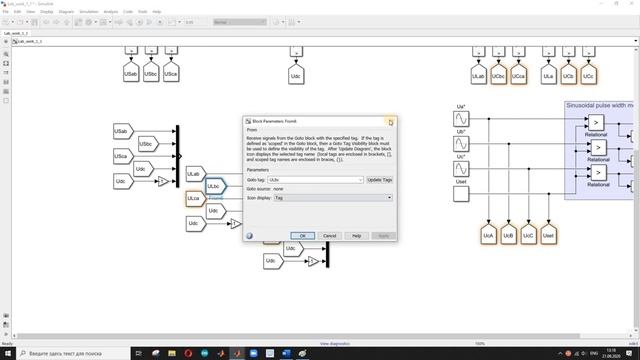The height and width of the screenshot is (360, 640).
Task: Click Help button in Block Parameters dialog
Action: pyautogui.click(x=356, y=236)
